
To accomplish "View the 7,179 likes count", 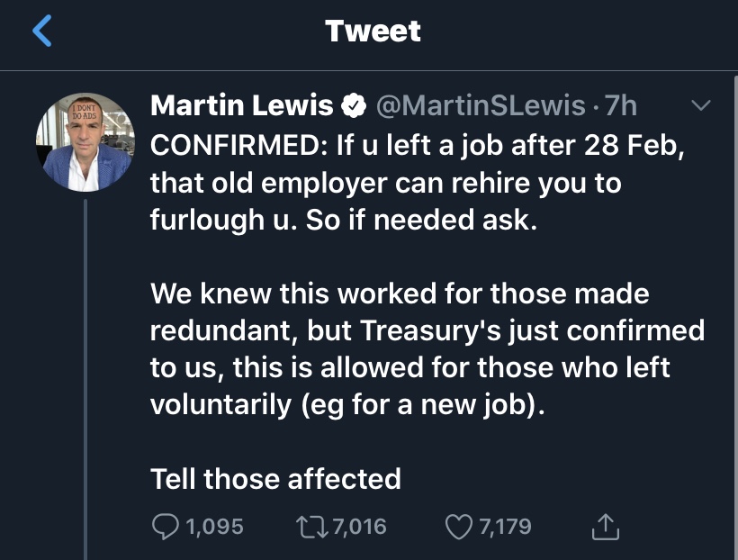I will (505, 525).
